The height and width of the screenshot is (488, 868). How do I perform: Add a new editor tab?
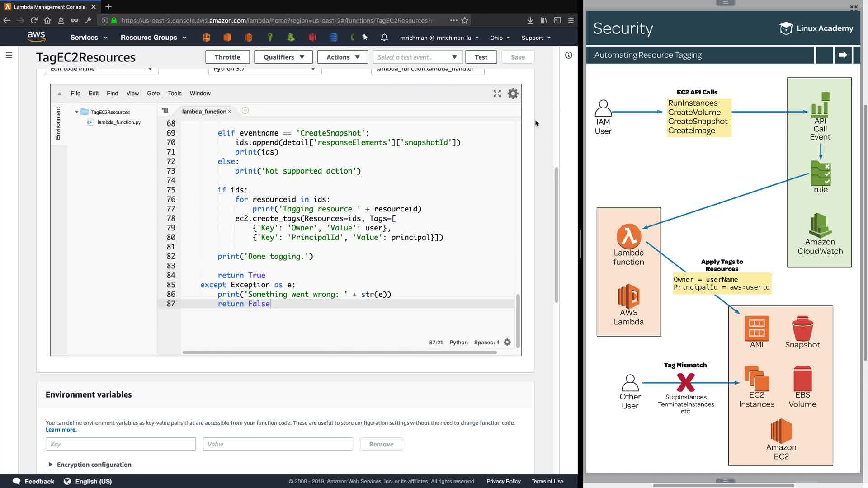pos(245,111)
